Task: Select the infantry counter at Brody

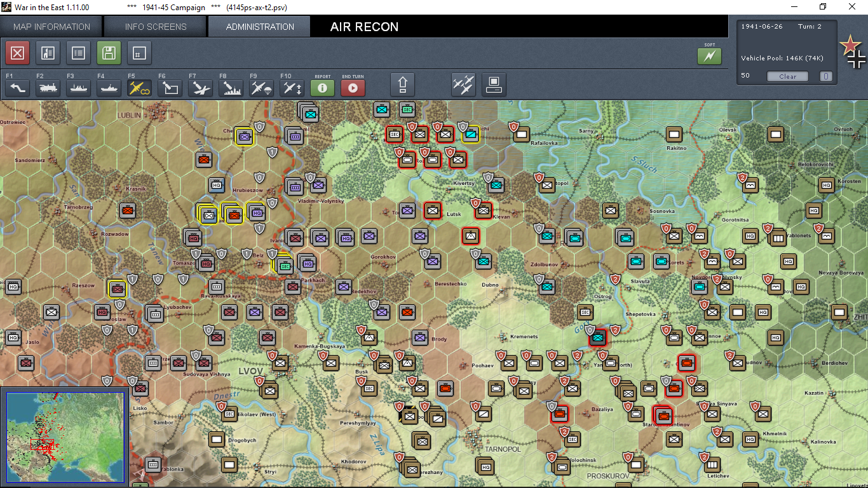Action: coord(419,337)
